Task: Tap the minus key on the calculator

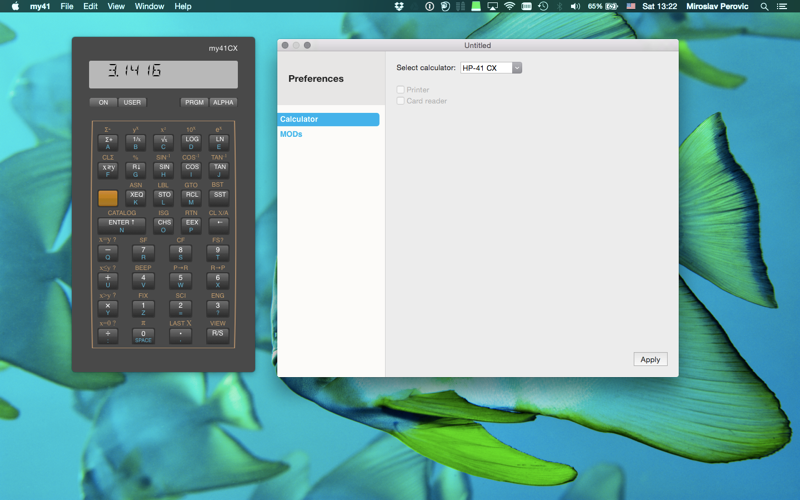Action: click(108, 253)
